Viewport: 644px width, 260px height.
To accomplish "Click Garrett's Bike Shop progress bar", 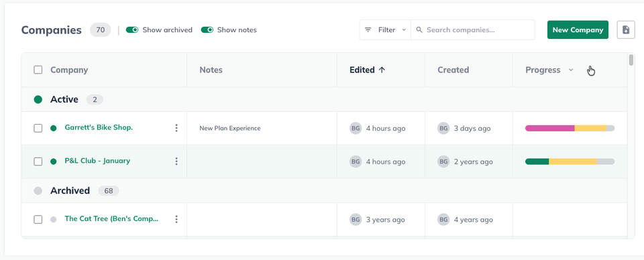I will pos(570,129).
